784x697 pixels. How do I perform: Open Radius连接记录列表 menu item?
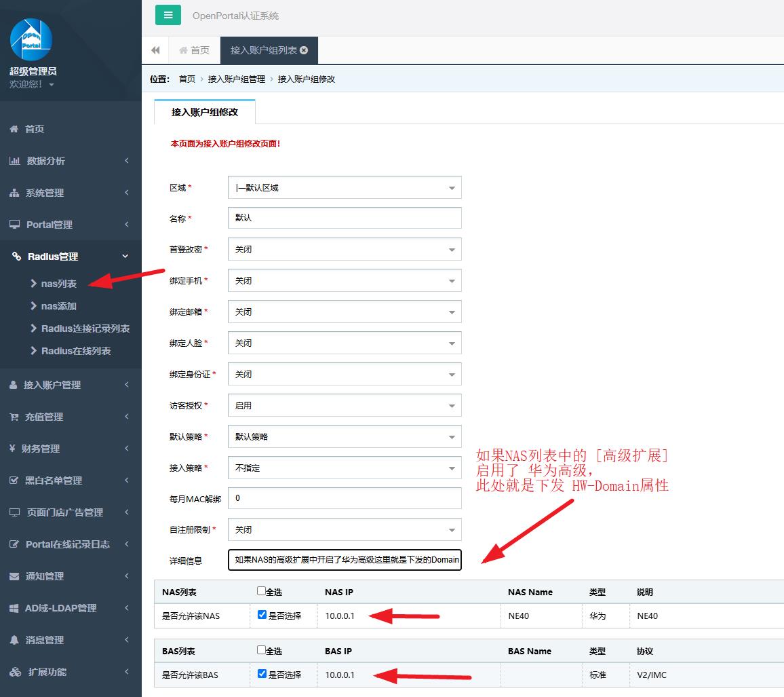point(85,328)
